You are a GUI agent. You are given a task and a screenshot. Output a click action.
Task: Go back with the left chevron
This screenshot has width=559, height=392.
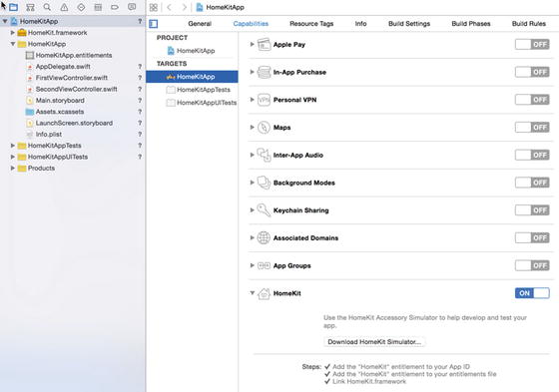click(170, 8)
